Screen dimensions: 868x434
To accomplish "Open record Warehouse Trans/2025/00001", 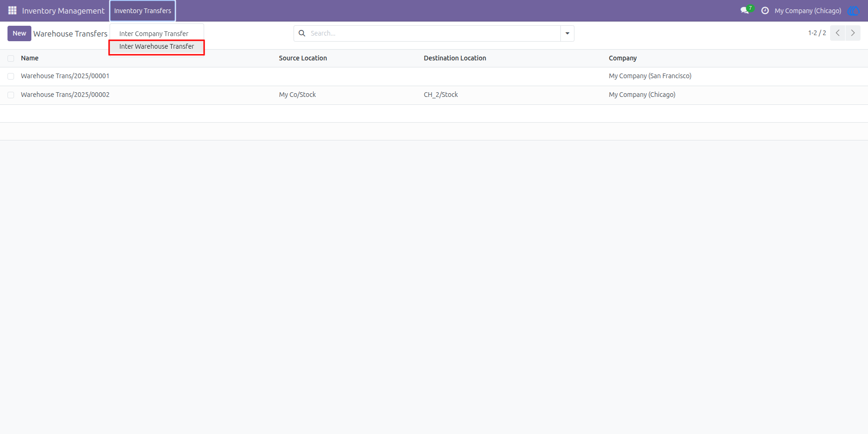I will [65, 76].
